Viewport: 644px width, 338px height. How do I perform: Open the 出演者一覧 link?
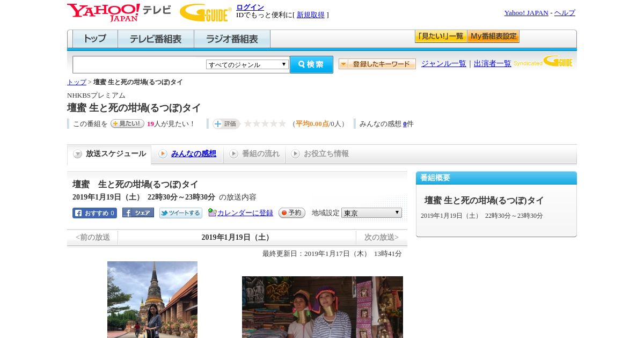[493, 64]
